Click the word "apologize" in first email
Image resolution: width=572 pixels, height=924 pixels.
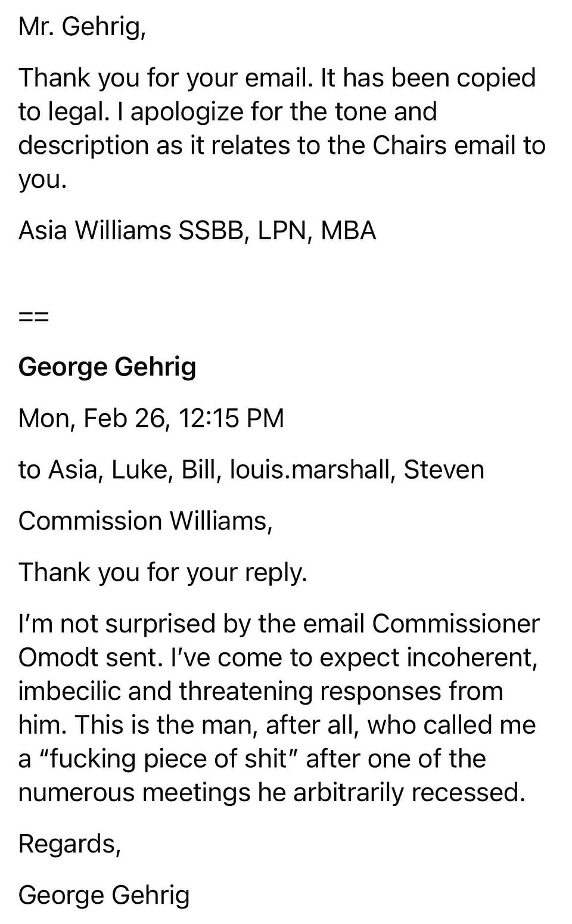[186, 111]
